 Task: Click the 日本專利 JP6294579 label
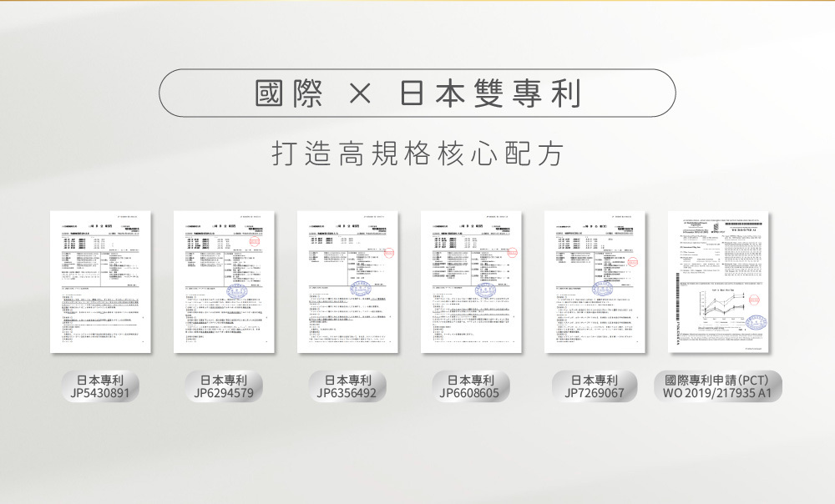point(224,386)
